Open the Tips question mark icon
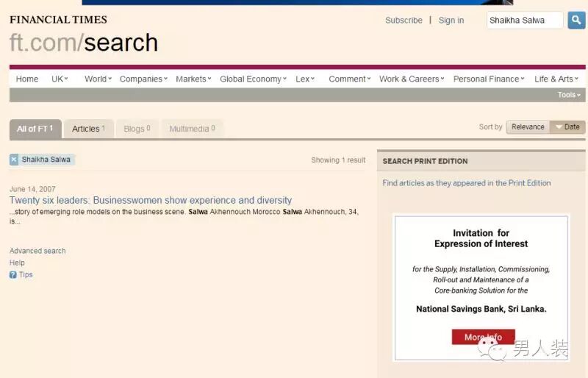This screenshot has width=588, height=378. tap(13, 275)
